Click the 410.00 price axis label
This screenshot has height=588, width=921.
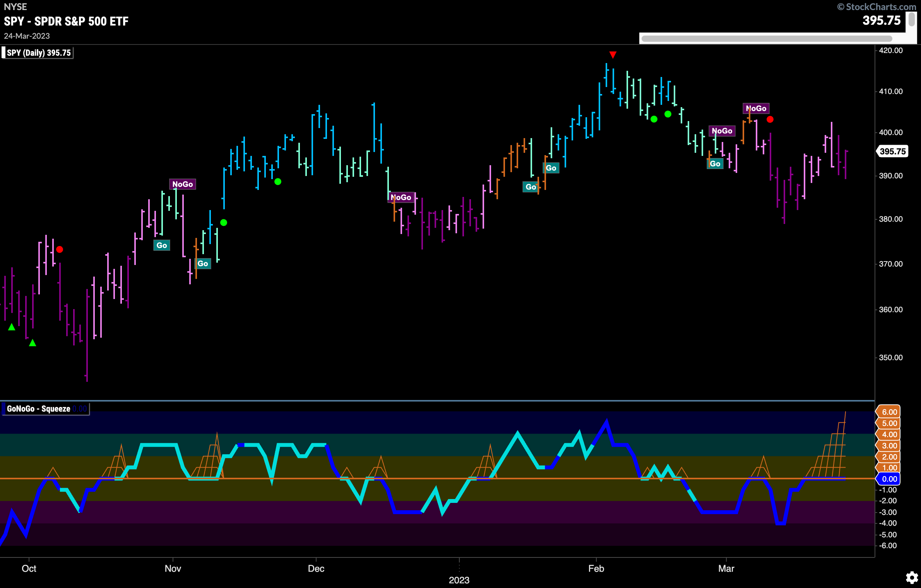click(x=890, y=91)
